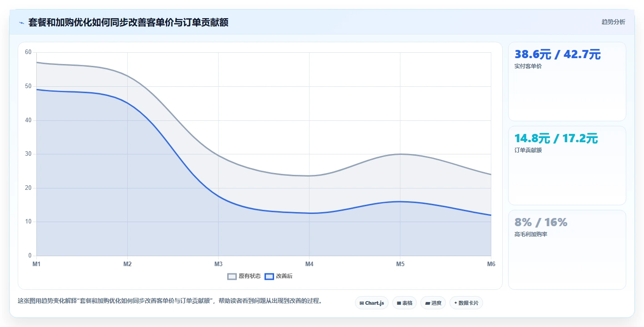Click the 改善后 line point at M2

pyautogui.click(x=127, y=103)
